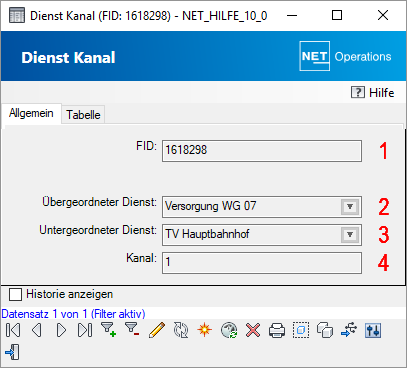Image resolution: width=407 pixels, height=368 pixels.
Task: Print the record with printer icon
Action: click(x=277, y=330)
